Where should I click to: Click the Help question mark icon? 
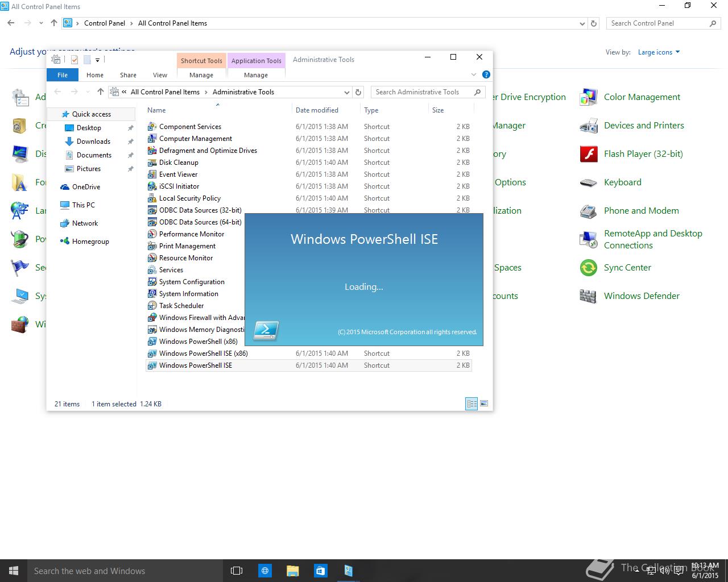coord(486,74)
